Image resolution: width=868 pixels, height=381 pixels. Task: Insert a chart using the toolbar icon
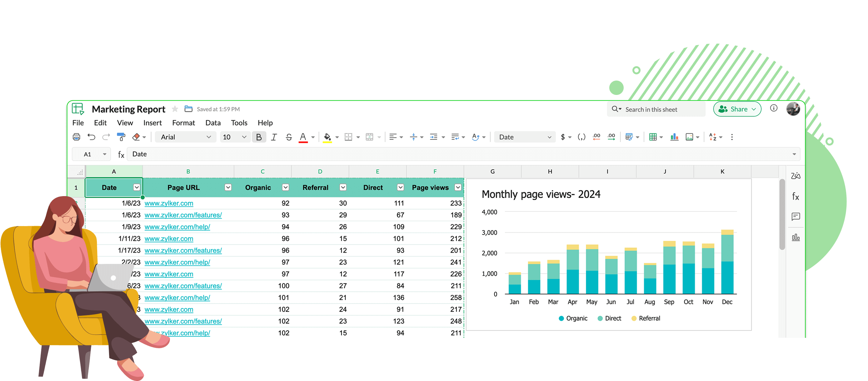click(674, 137)
